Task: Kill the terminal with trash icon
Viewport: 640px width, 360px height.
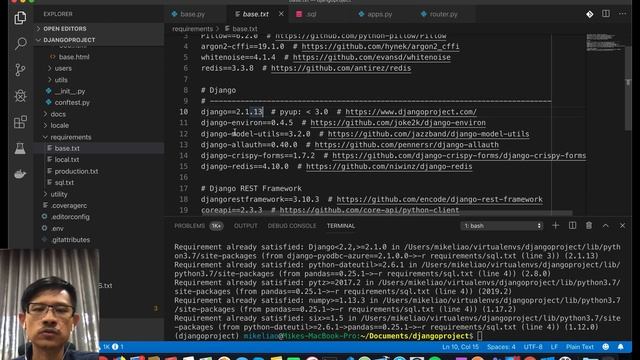Action: (x=589, y=225)
